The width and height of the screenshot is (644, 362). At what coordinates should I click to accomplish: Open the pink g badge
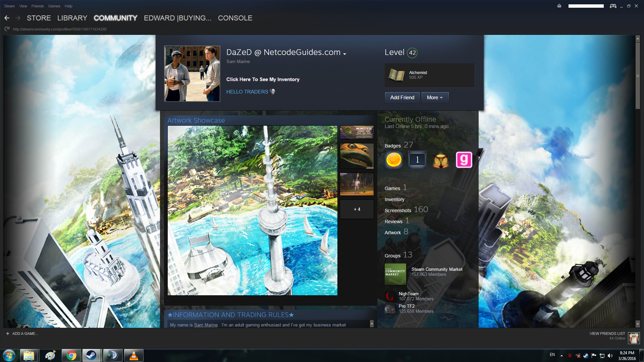tap(464, 160)
